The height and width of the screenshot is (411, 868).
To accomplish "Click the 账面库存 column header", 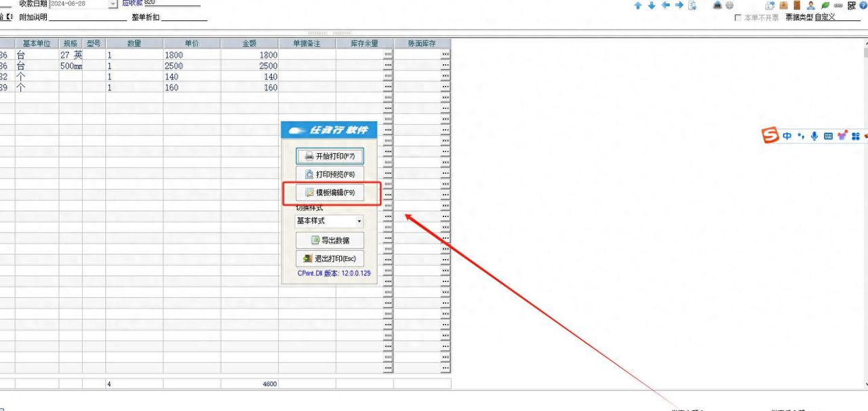I will [x=422, y=43].
